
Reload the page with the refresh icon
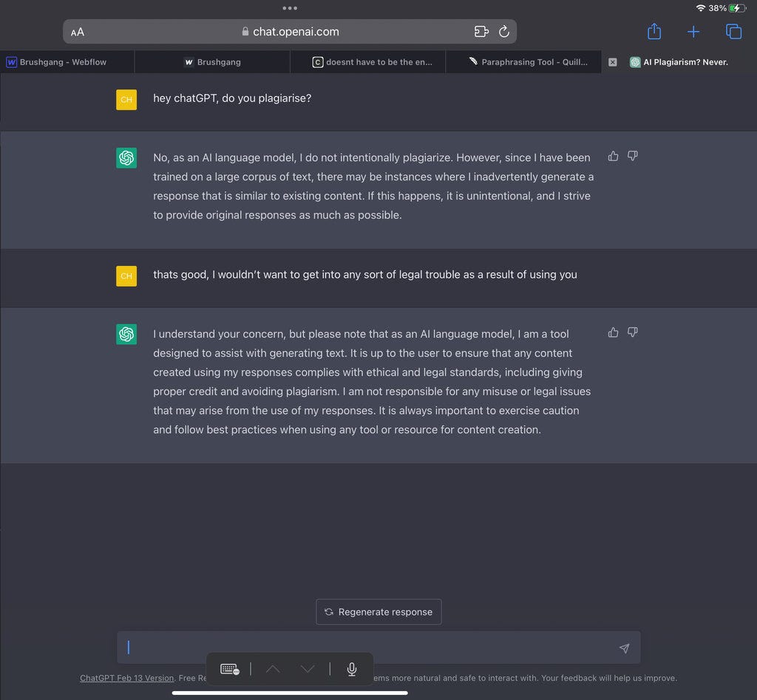tap(504, 31)
